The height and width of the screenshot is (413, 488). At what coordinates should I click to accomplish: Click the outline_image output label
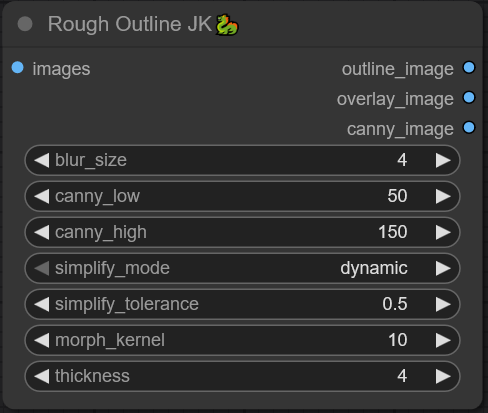(x=398, y=69)
